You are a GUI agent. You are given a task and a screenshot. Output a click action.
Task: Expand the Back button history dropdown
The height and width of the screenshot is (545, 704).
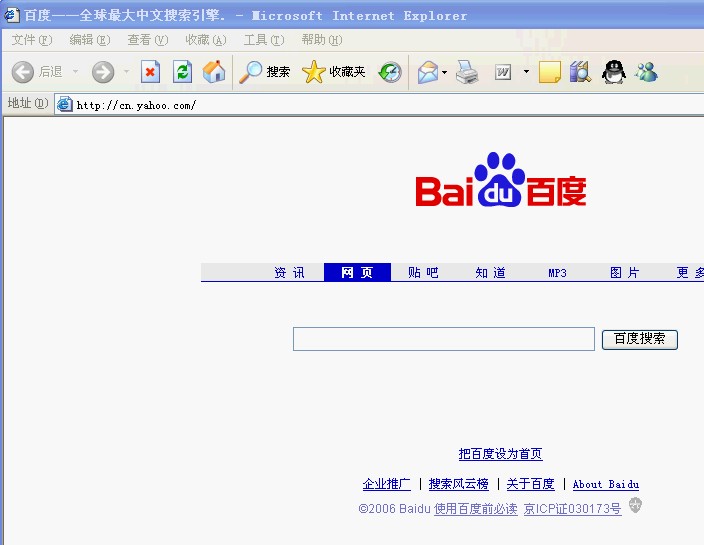(75, 72)
